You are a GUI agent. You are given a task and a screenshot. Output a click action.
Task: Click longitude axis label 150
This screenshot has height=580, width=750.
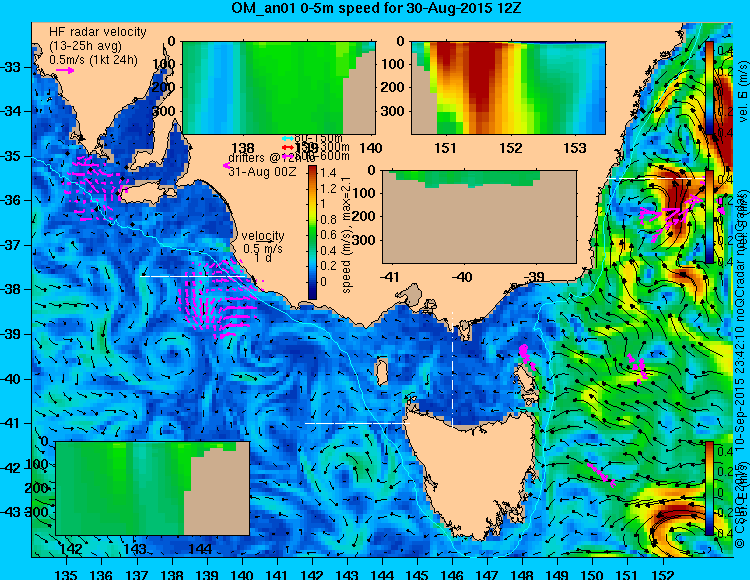[593, 574]
